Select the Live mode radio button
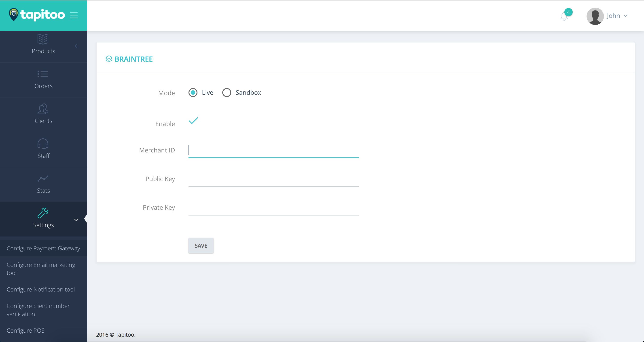Screen dimensions: 644x342 click(x=193, y=93)
